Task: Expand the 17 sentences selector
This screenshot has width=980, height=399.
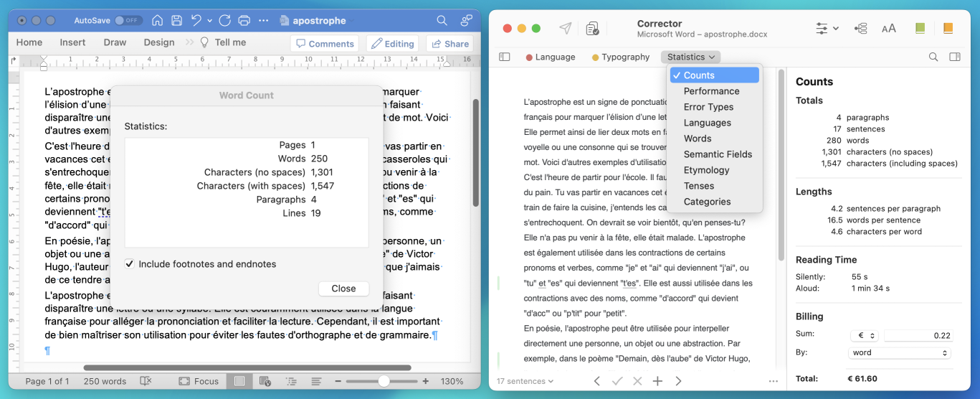Action: tap(525, 381)
